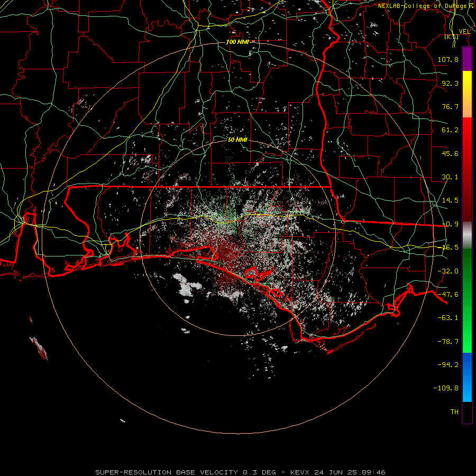Screen dimensions: 476x476
Task: Click the -32.0 velocity scale value
Action: (448, 271)
